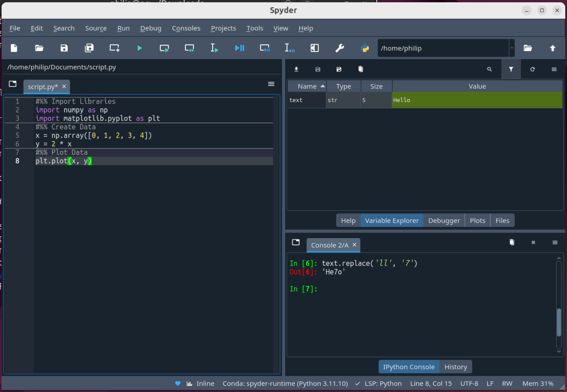
Task: Sort variables by Type column header
Action: click(343, 86)
